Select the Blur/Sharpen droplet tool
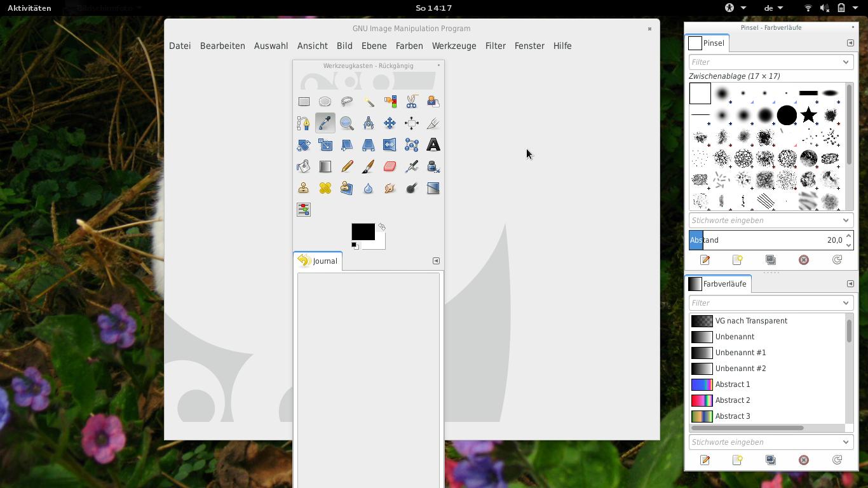 (x=369, y=188)
